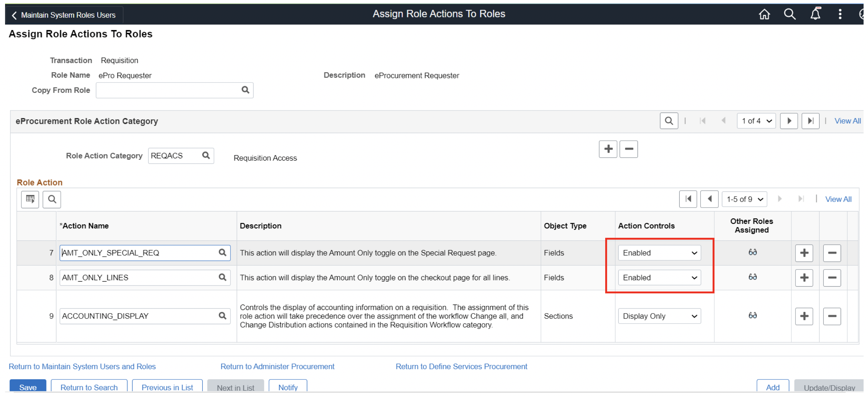Screen dimensions: 868x396
Task: Expand the 1 of 4 category selector
Action: pyautogui.click(x=756, y=121)
